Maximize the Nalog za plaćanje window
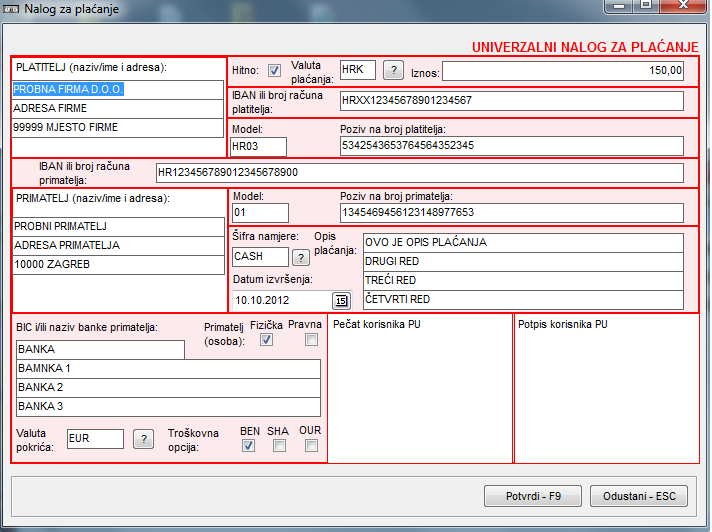Image resolution: width=712 pixels, height=532 pixels. click(646, 5)
